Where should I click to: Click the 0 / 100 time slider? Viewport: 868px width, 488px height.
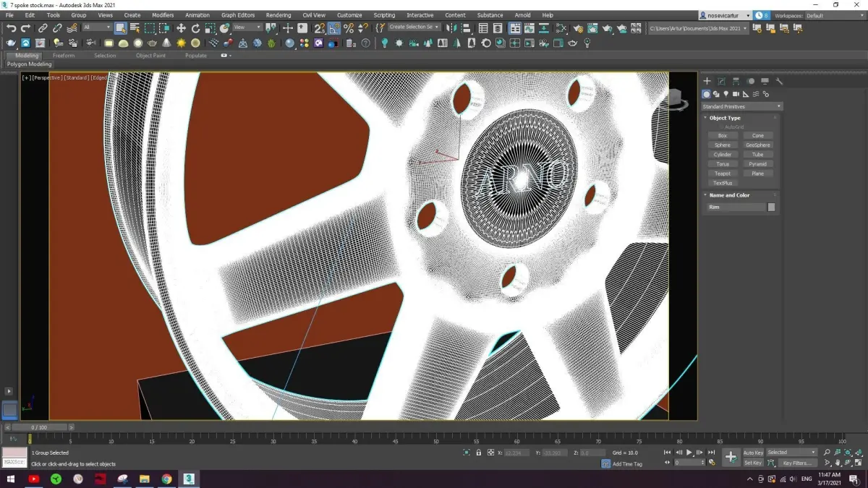(x=40, y=427)
